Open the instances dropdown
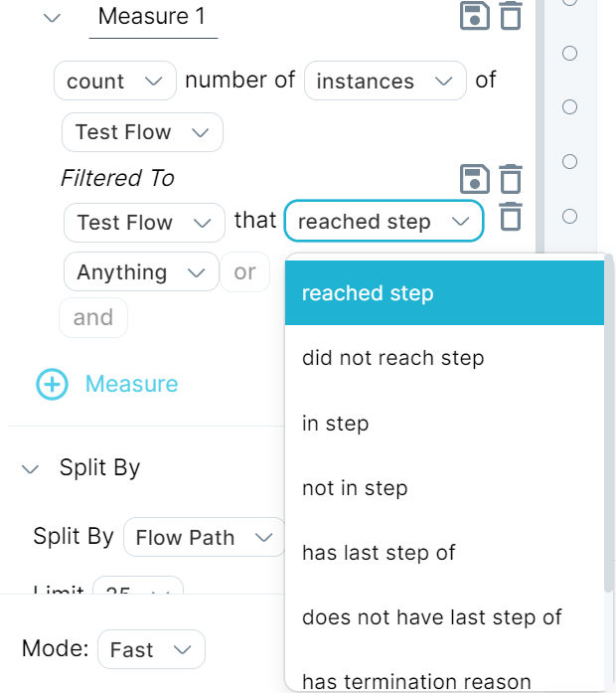The image size is (616, 693). 385,81
